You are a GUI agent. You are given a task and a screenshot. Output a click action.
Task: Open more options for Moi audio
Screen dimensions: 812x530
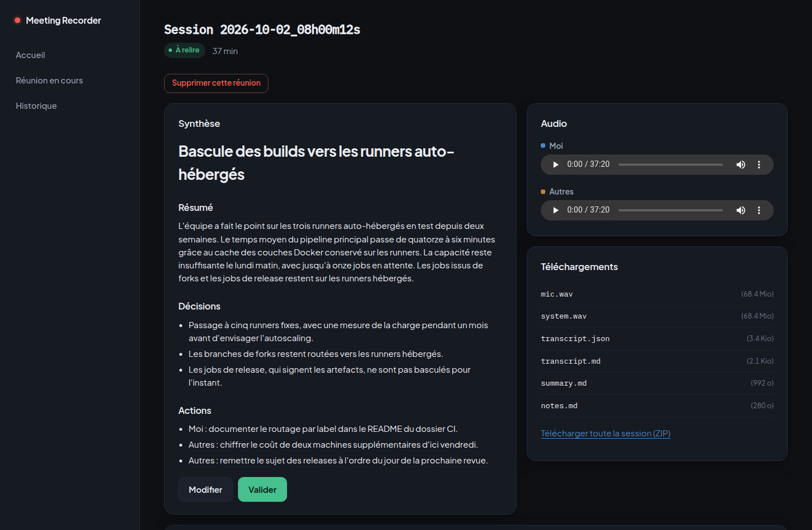(x=759, y=165)
